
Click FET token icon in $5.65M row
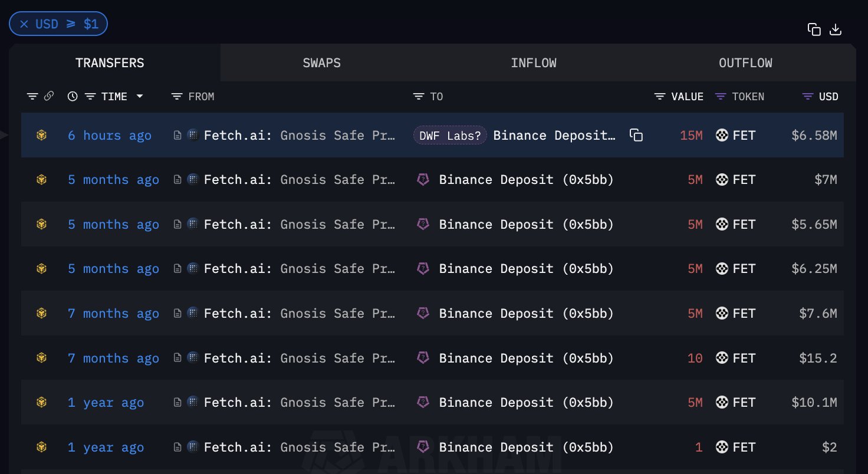(722, 225)
